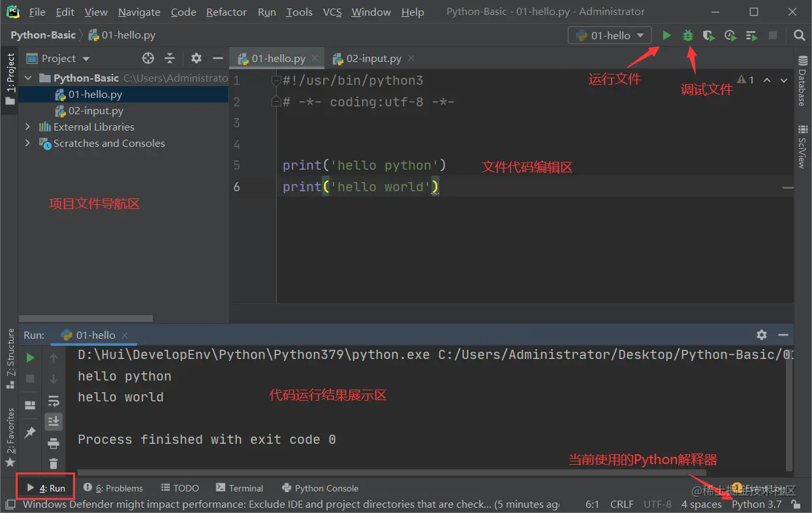Image resolution: width=812 pixels, height=513 pixels.
Task: Open the VCS menu
Action: point(332,12)
